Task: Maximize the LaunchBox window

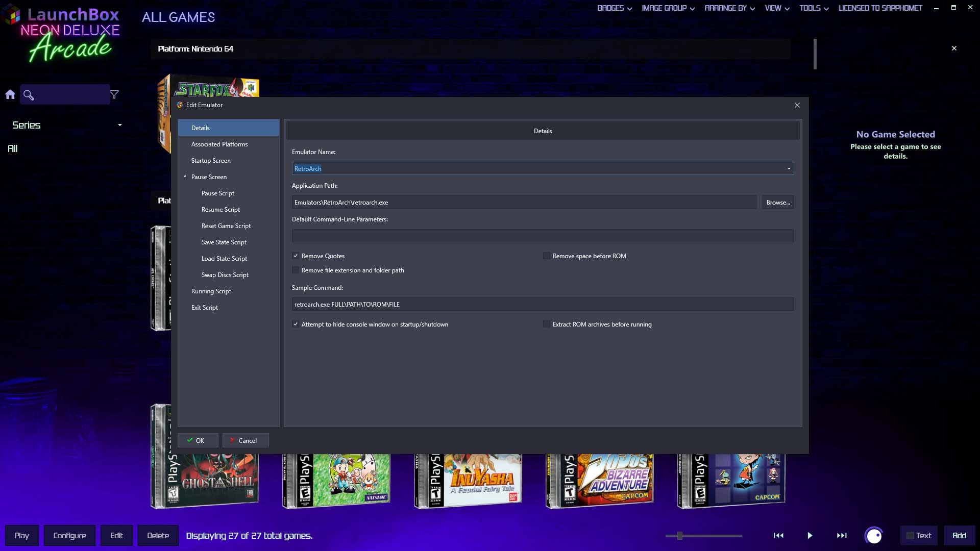Action: (x=953, y=8)
